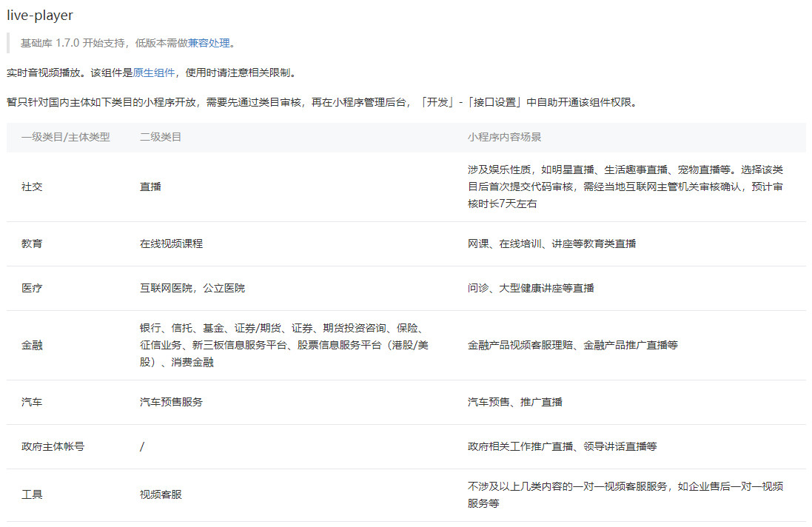Screen dimensions: 812x527
Task: Click the 政府相关工作推广直播 scenario cell
Action: tap(562, 446)
